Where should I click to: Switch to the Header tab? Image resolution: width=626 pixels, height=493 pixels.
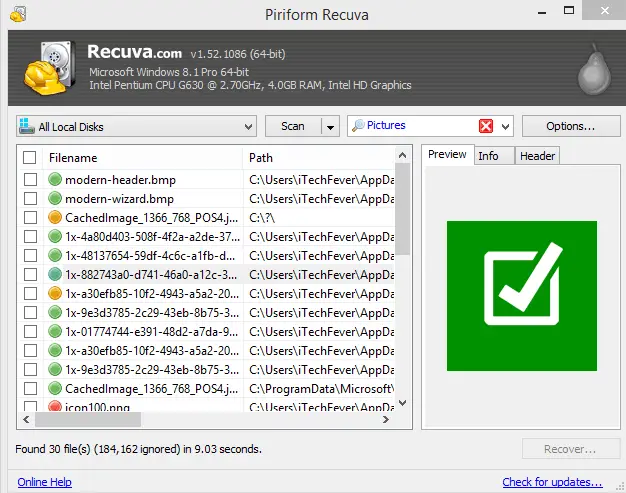(537, 156)
